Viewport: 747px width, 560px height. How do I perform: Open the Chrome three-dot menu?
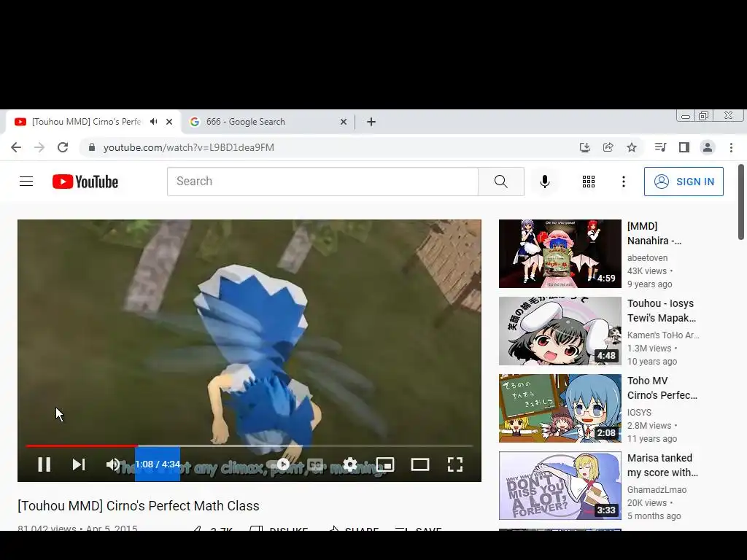tap(731, 147)
